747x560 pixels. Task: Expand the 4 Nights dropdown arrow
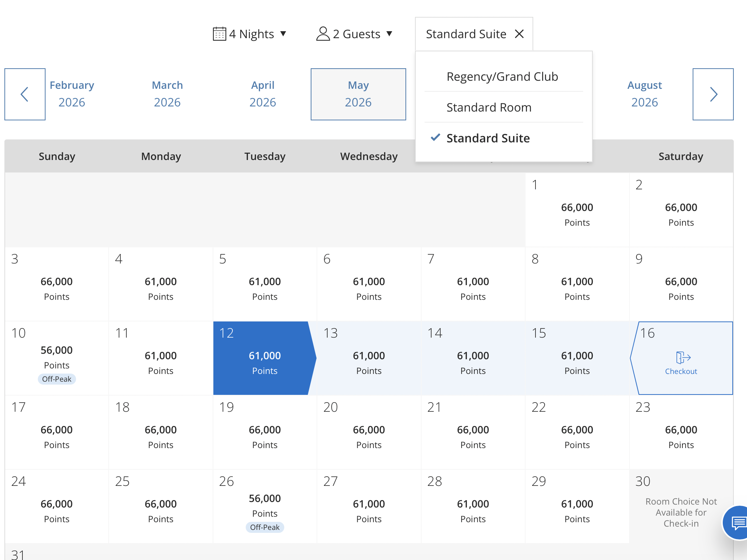coord(283,34)
